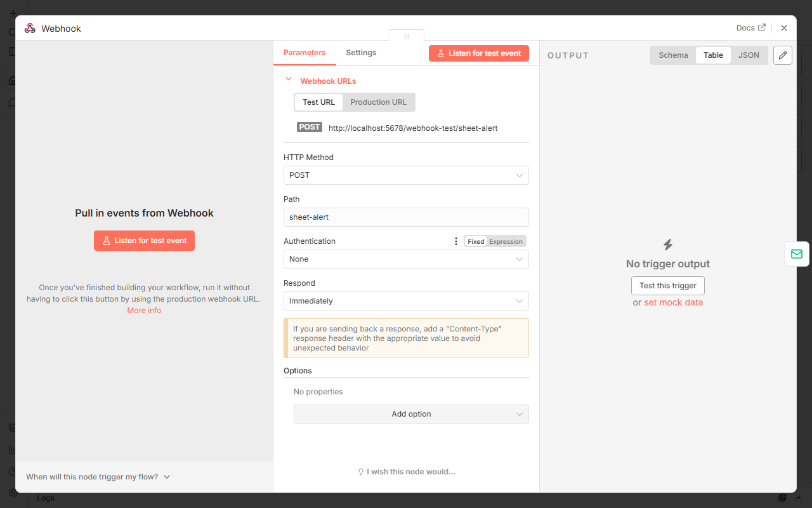Click the Test this trigger button
The height and width of the screenshot is (508, 812).
point(668,286)
